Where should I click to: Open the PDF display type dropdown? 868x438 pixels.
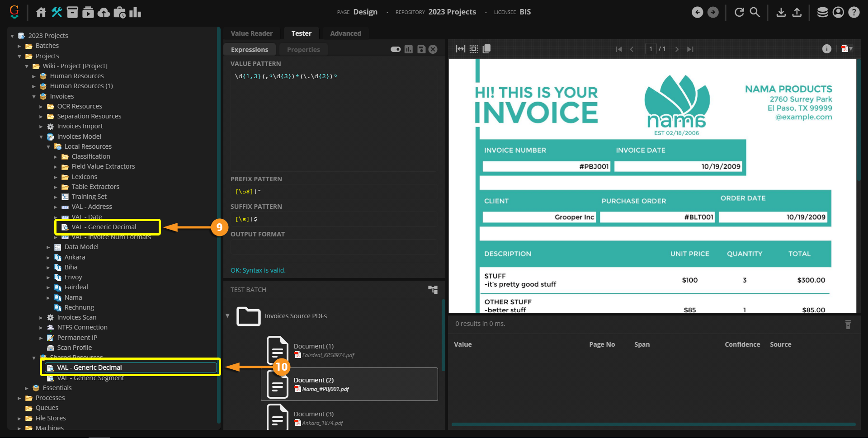847,49
